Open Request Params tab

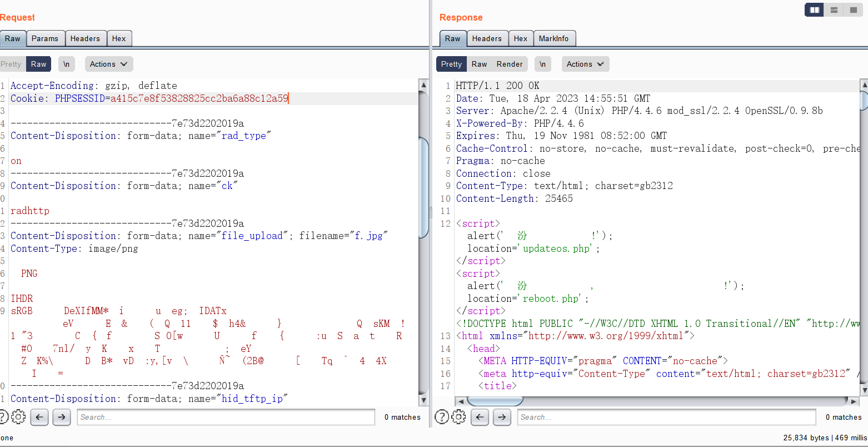[45, 38]
